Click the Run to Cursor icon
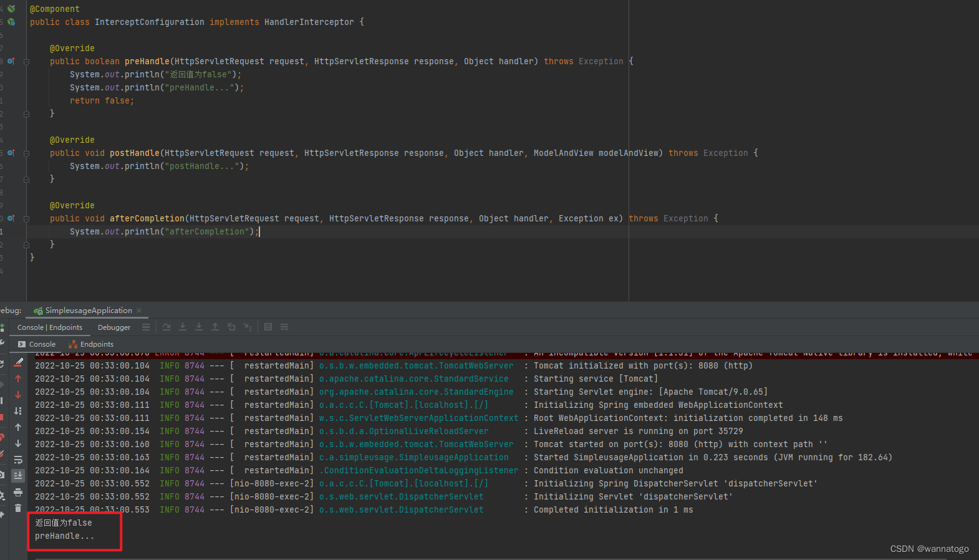This screenshot has height=560, width=979. pyautogui.click(x=248, y=327)
